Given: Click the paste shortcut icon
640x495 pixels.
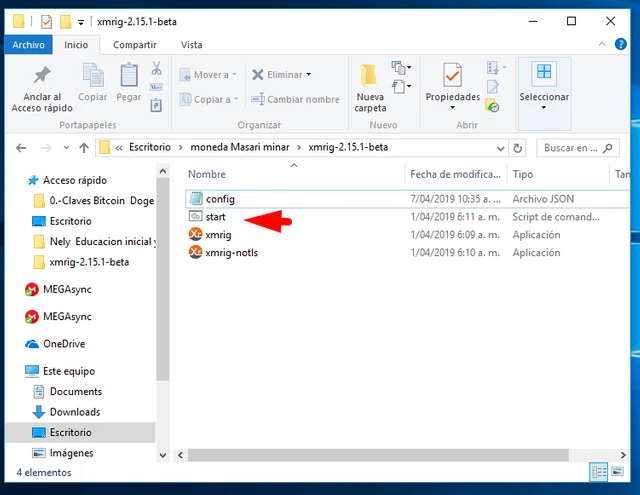Looking at the screenshot, I should [x=156, y=105].
